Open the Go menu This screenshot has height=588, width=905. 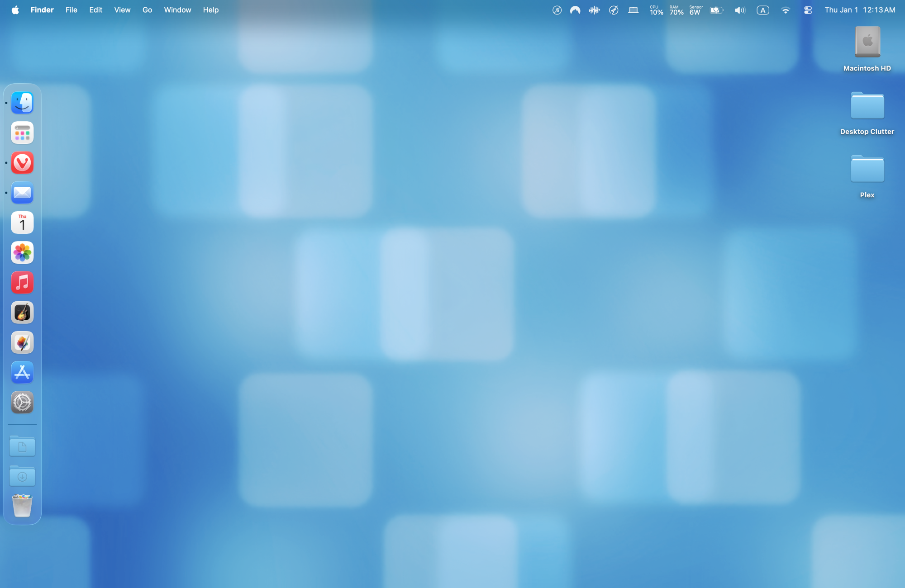(147, 10)
